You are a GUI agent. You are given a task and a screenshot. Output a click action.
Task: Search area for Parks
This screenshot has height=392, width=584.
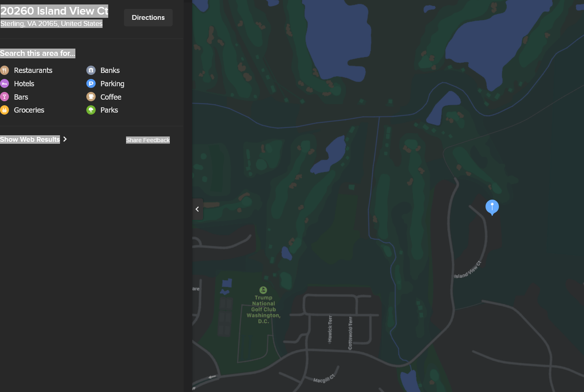(x=109, y=110)
